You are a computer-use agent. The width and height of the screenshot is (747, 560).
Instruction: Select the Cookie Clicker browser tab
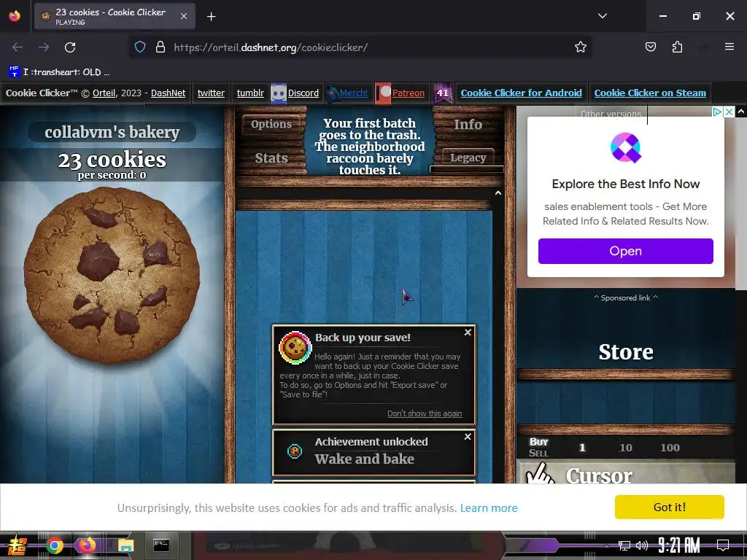click(x=115, y=16)
